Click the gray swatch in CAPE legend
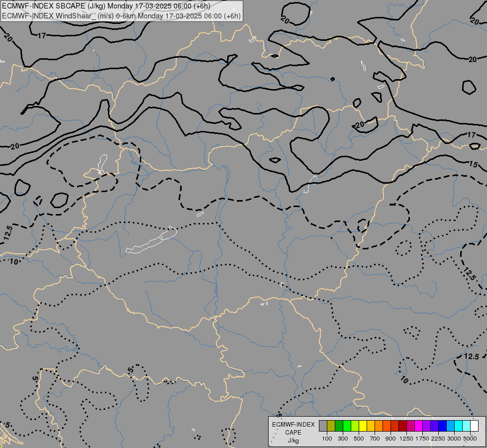Image resolution: width=487 pixels, height=448 pixels. [323, 426]
